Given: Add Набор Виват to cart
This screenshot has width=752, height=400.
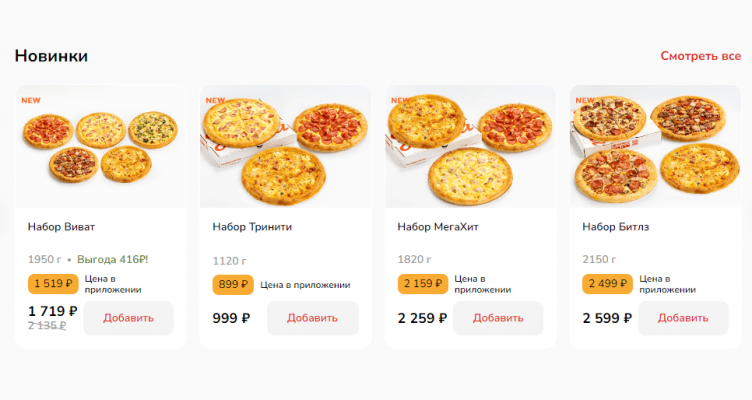Looking at the screenshot, I should [128, 318].
